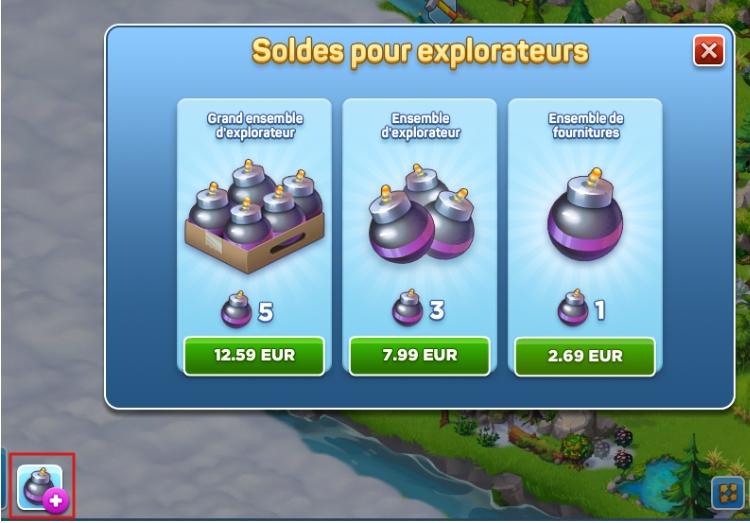Image resolution: width=750 pixels, height=523 pixels.
Task: Close the Soldes pour explorateurs dialog
Action: pyautogui.click(x=708, y=51)
